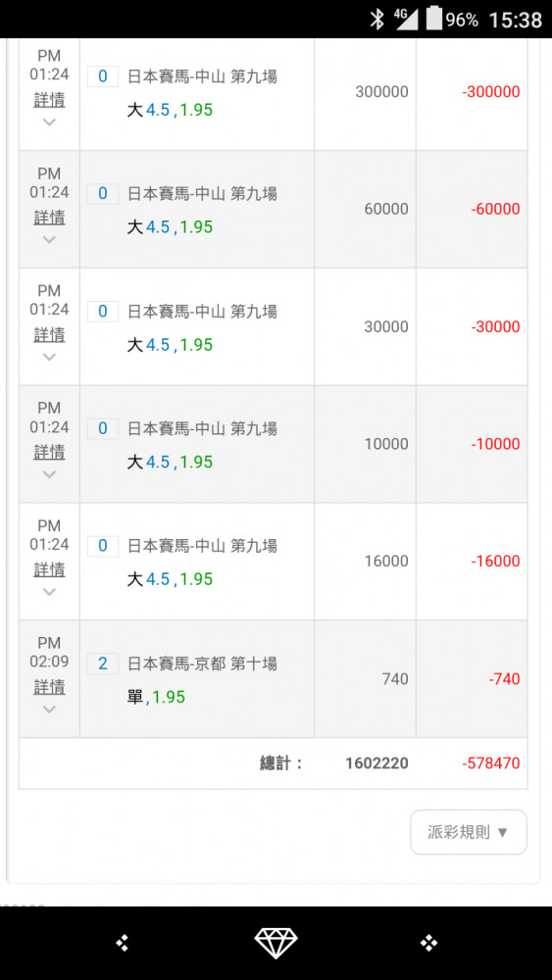Image resolution: width=552 pixels, height=980 pixels.
Task: Tap 大 4.5, 1.95 odds on 60000 row
Action: [x=170, y=227]
